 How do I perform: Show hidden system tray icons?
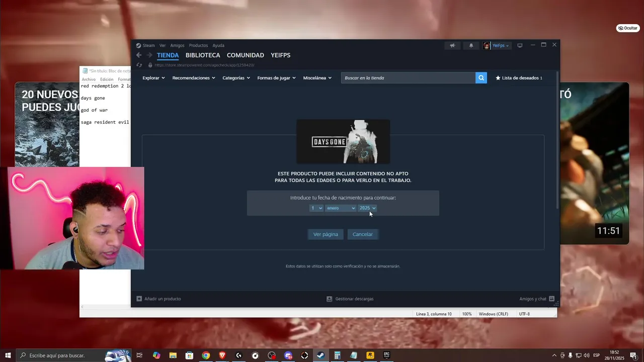[x=554, y=355]
